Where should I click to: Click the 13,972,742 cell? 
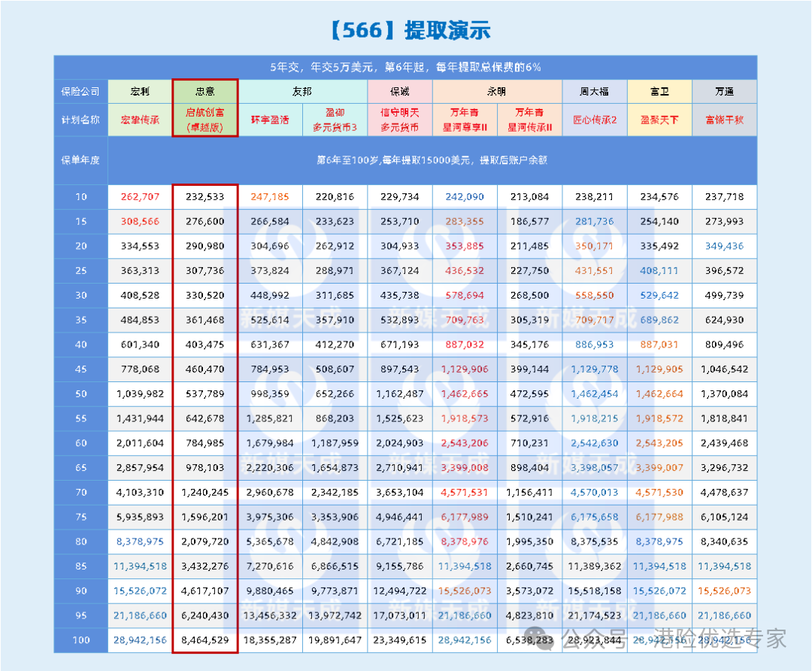pyautogui.click(x=335, y=615)
